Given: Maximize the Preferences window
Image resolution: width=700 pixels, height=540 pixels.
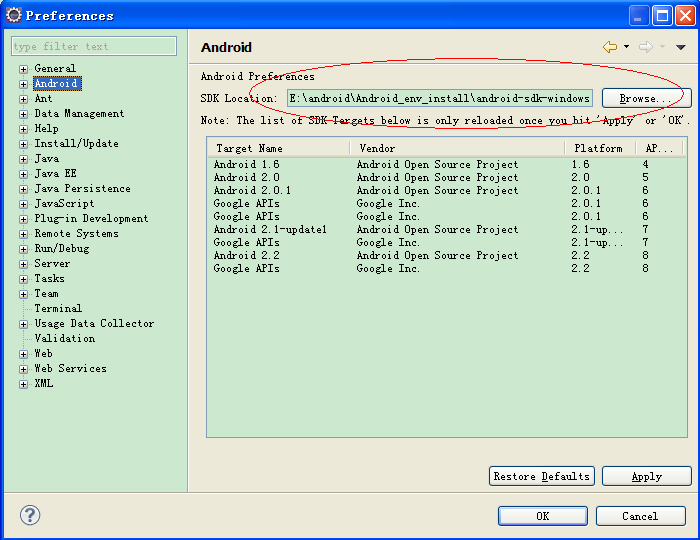Looking at the screenshot, I should click(x=662, y=16).
